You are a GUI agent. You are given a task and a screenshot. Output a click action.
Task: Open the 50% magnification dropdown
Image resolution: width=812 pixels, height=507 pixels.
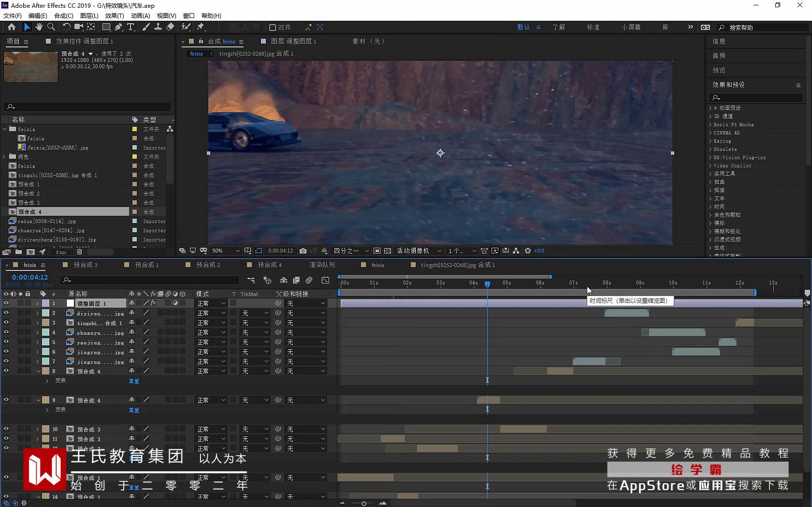[226, 251]
